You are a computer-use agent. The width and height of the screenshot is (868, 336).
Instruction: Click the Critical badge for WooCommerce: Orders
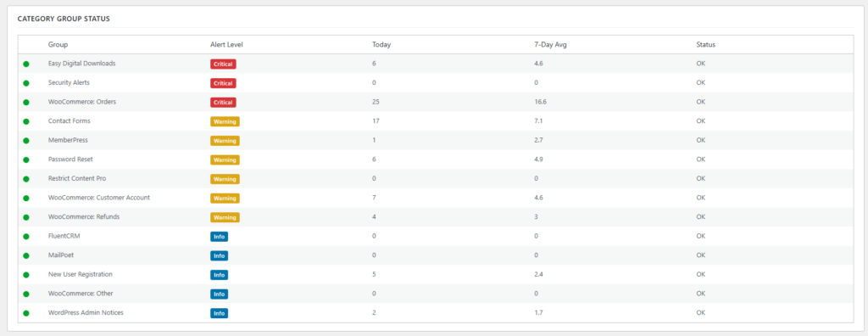(223, 103)
